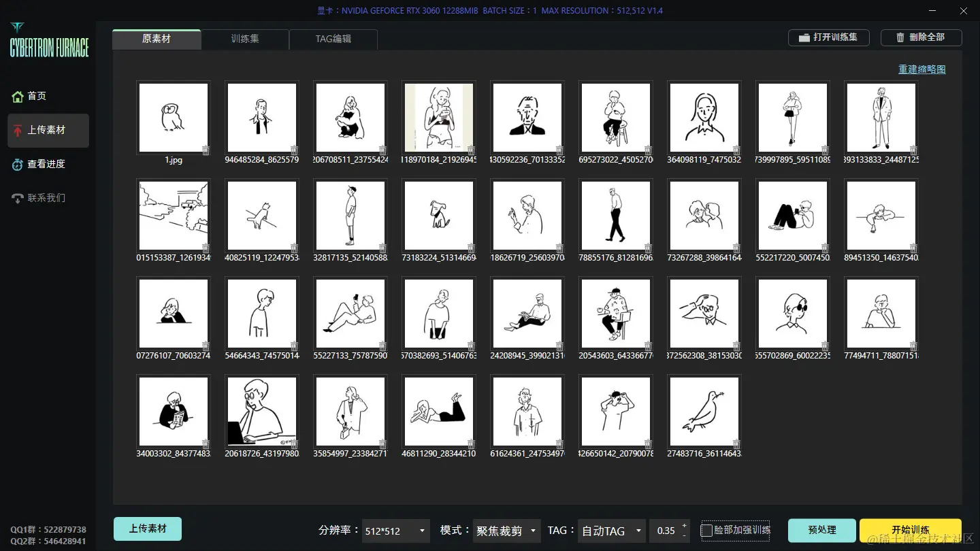Click the Cybertron Furnace logo
Screen dimensions: 980x551
(x=48, y=41)
